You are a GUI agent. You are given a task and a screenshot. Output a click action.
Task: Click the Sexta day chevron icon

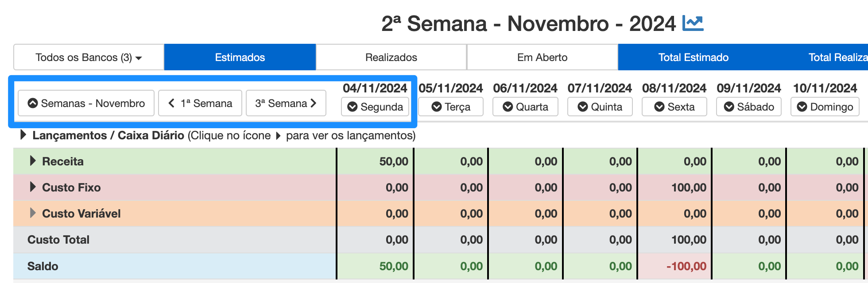click(x=659, y=107)
